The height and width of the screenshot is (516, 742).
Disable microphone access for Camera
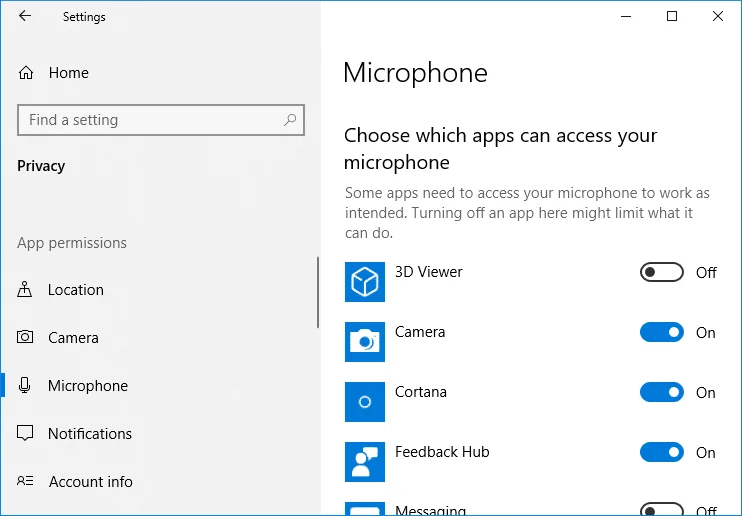(662, 332)
